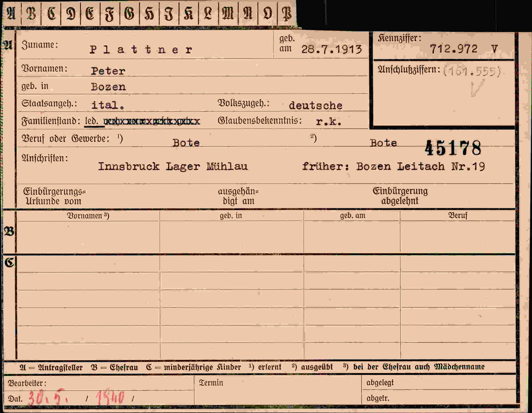Click the 'Termin' label
This screenshot has width=532, height=413.
pos(211,383)
